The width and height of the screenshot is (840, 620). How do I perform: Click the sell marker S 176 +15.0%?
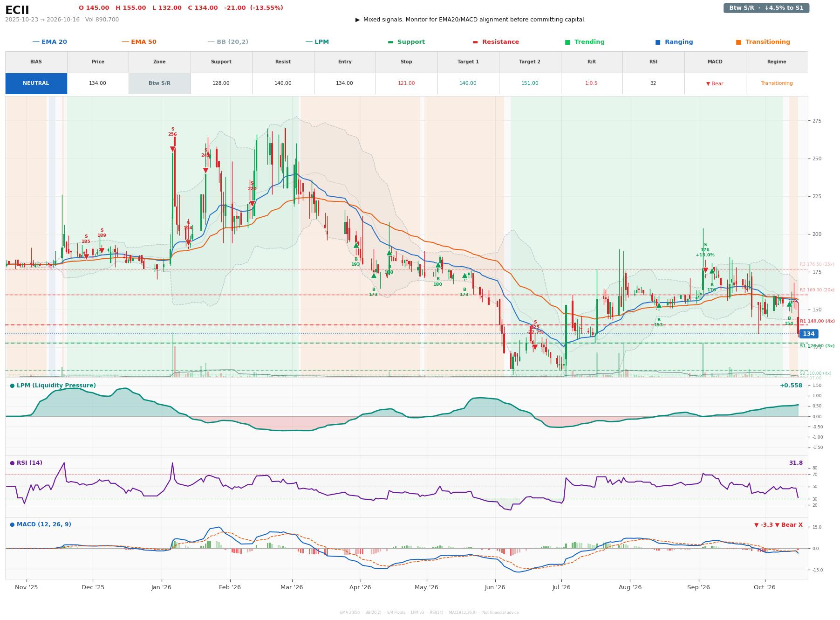[x=705, y=270]
